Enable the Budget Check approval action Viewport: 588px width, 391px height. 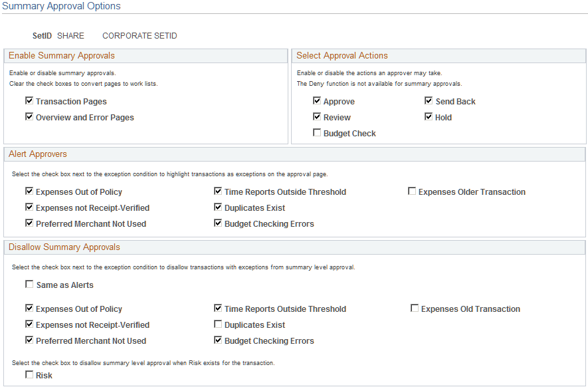click(x=318, y=132)
